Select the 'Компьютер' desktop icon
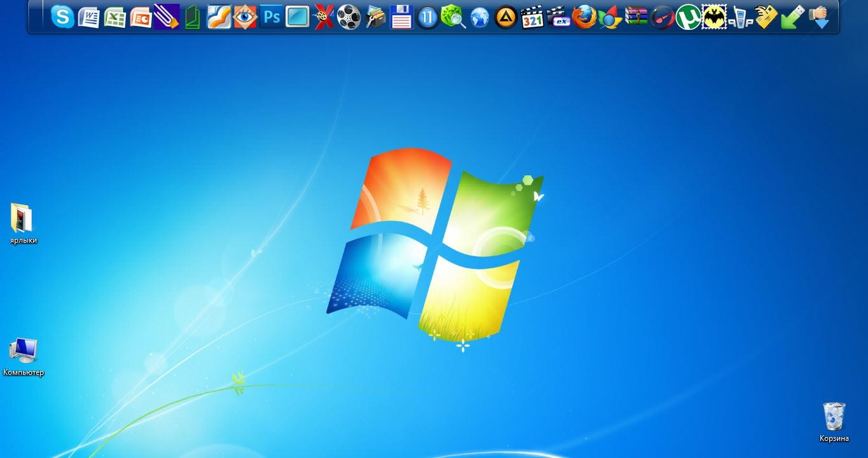 click(x=24, y=357)
